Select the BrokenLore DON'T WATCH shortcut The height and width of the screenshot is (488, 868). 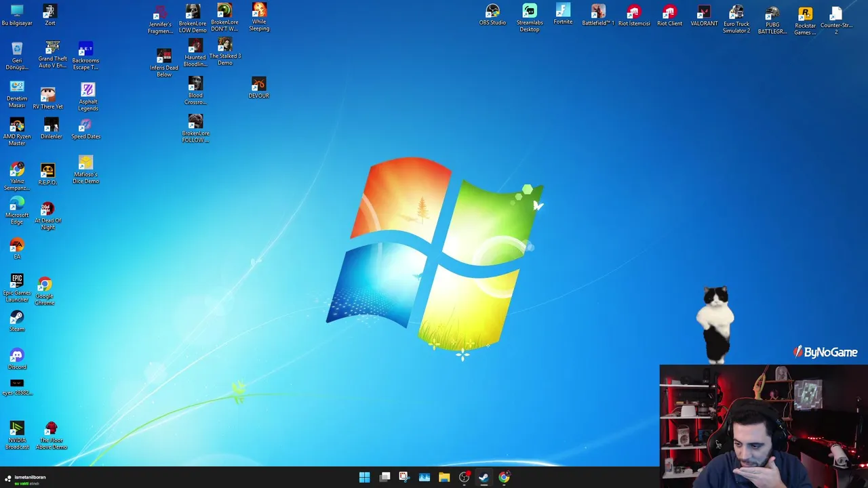pyautogui.click(x=224, y=18)
